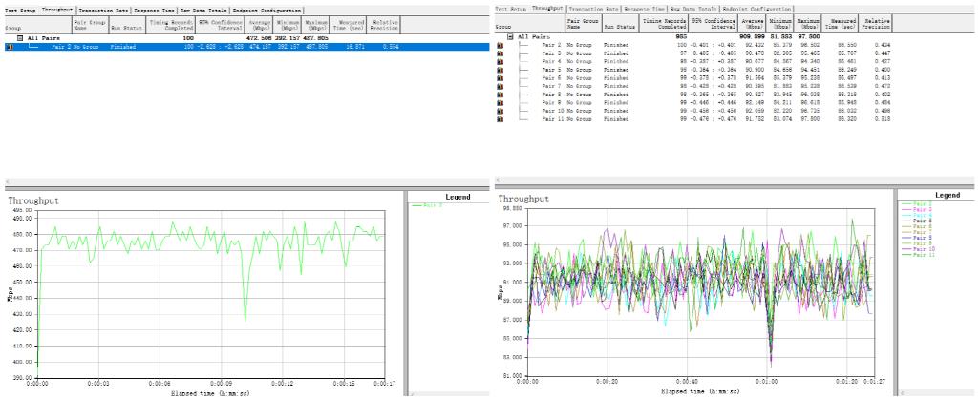
Task: Click Relative Precision column header in left window
Action: click(x=386, y=22)
